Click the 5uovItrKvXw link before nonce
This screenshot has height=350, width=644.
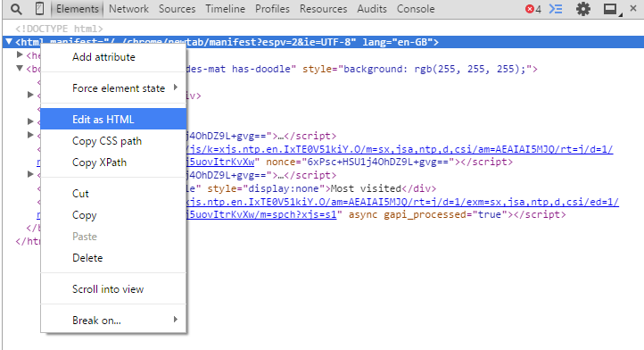point(220,162)
